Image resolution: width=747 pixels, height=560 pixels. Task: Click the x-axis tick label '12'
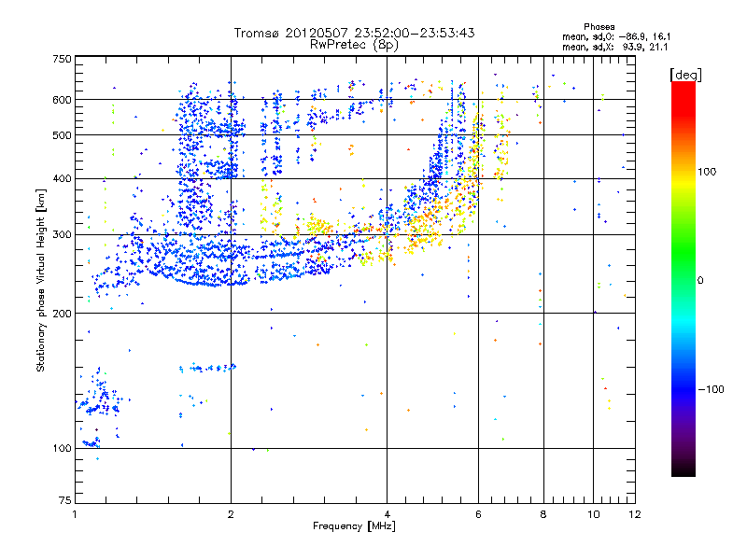pyautogui.click(x=635, y=514)
